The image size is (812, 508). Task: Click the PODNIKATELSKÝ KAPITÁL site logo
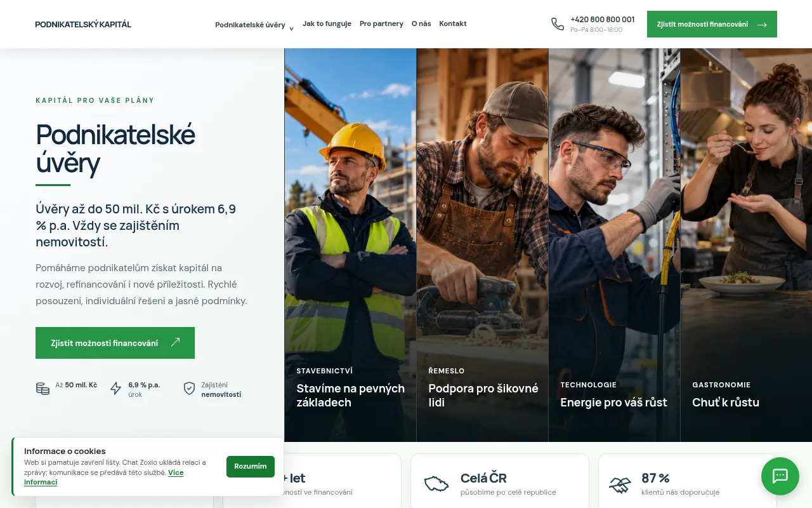[83, 24]
